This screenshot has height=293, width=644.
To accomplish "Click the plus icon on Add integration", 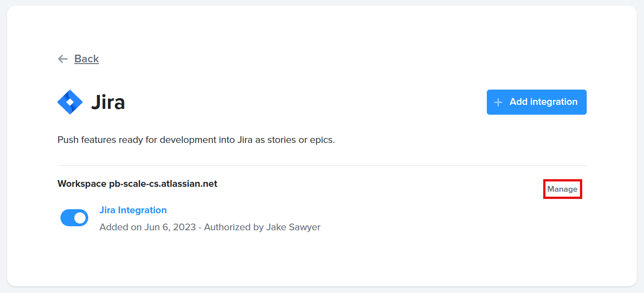I will tap(498, 102).
